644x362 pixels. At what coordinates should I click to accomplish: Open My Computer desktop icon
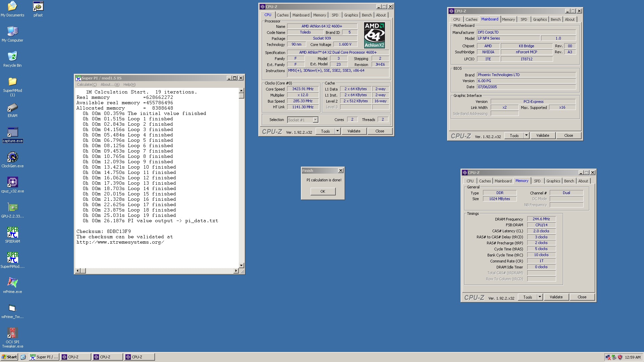12,34
